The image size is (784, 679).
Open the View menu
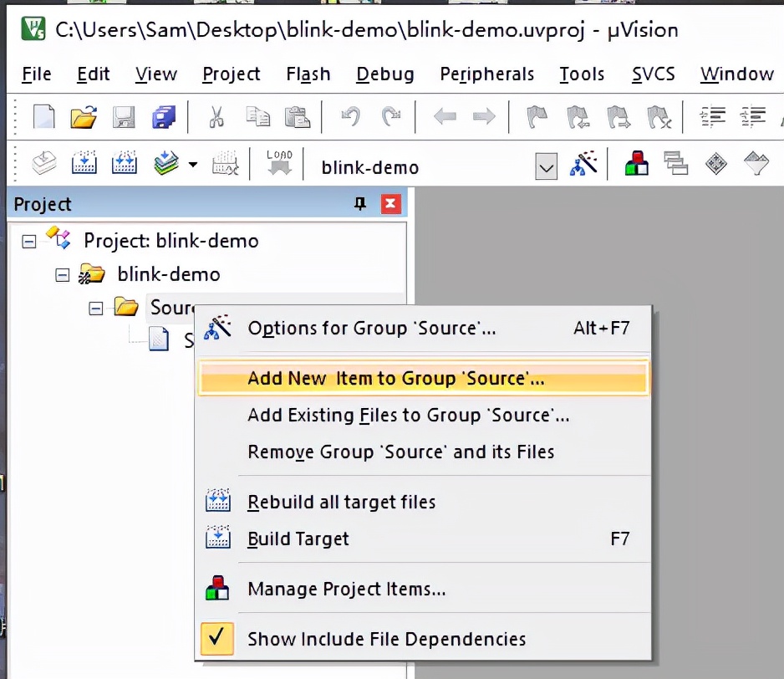(x=156, y=74)
